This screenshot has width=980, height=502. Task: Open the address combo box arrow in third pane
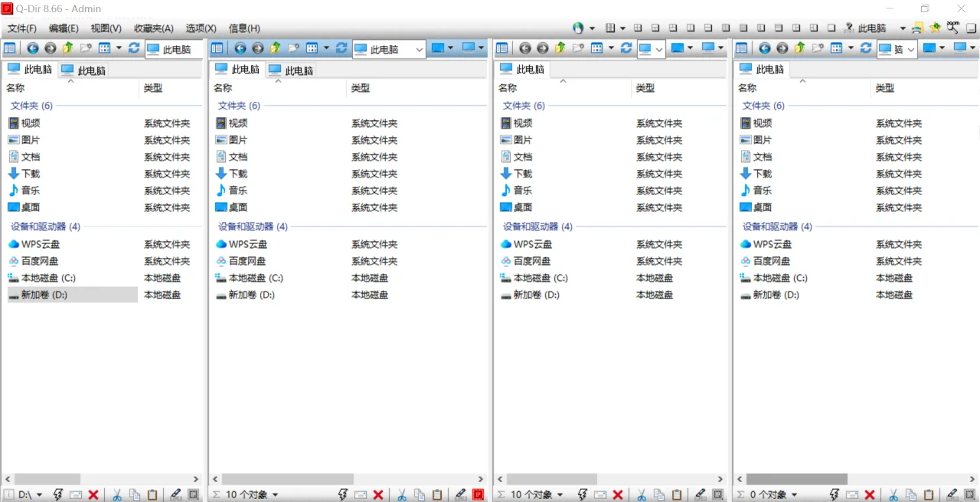[659, 49]
